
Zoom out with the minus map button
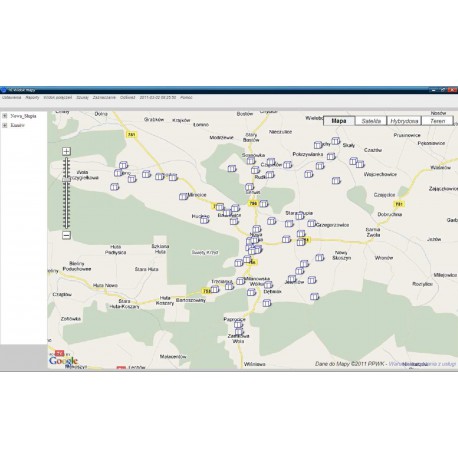66,235
